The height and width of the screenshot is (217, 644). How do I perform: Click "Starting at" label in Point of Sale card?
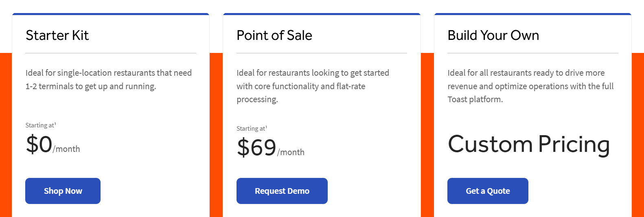coord(250,129)
